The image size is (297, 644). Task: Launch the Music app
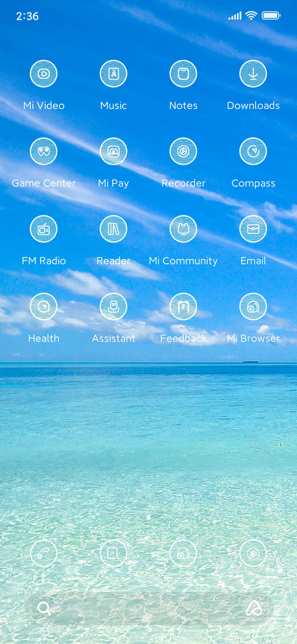(113, 74)
